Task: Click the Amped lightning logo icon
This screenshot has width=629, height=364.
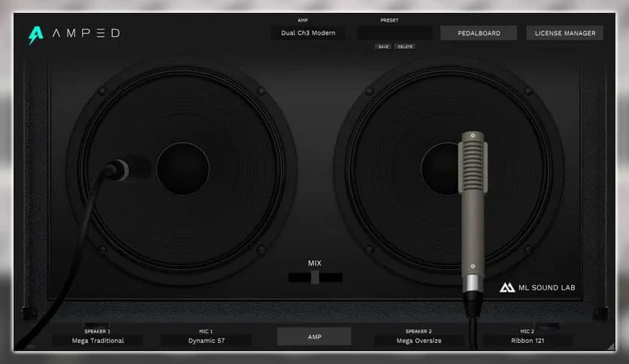Action: pyautogui.click(x=35, y=35)
